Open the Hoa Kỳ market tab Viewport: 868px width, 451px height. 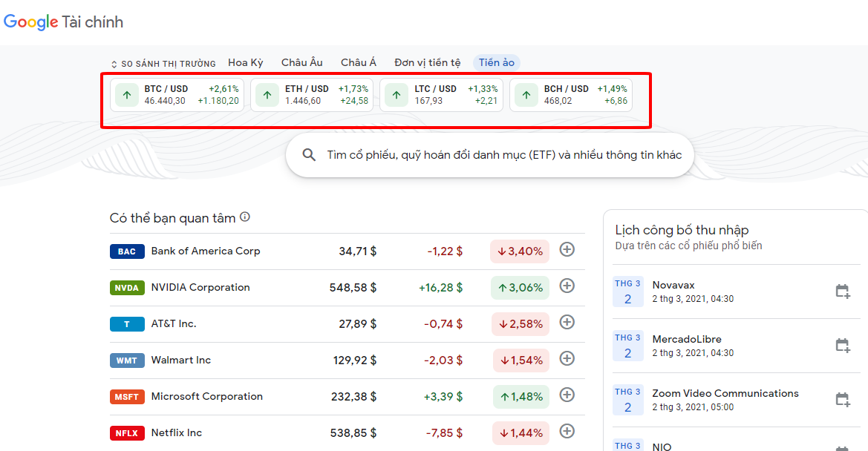pyautogui.click(x=246, y=62)
